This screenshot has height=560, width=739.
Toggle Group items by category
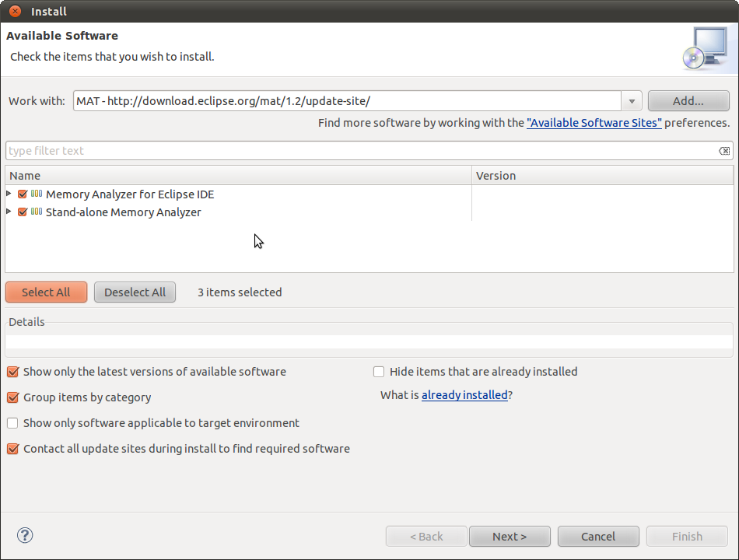pos(12,397)
